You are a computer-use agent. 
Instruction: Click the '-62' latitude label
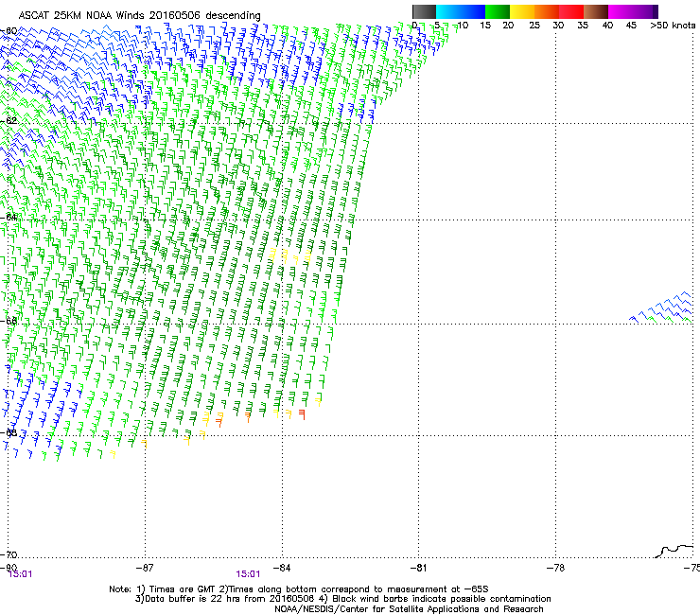point(9,120)
